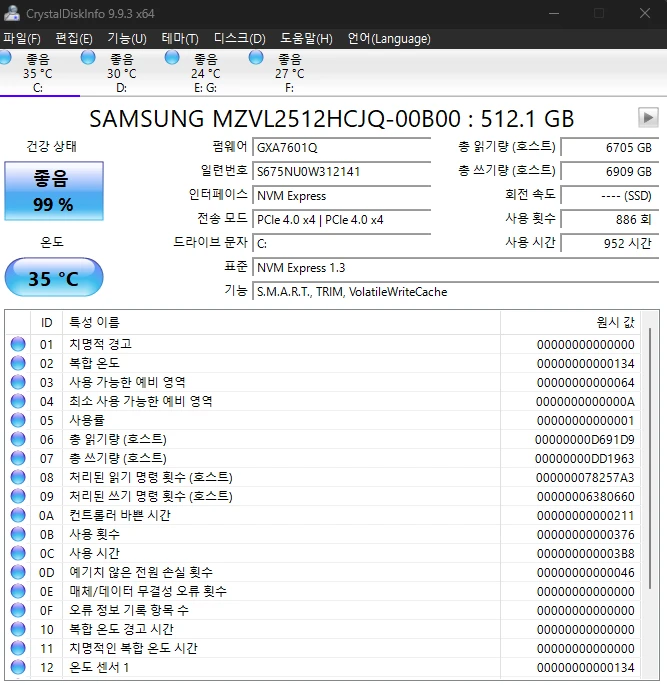Click the power on hours value 952 시간
667x685 pixels.
610,243
